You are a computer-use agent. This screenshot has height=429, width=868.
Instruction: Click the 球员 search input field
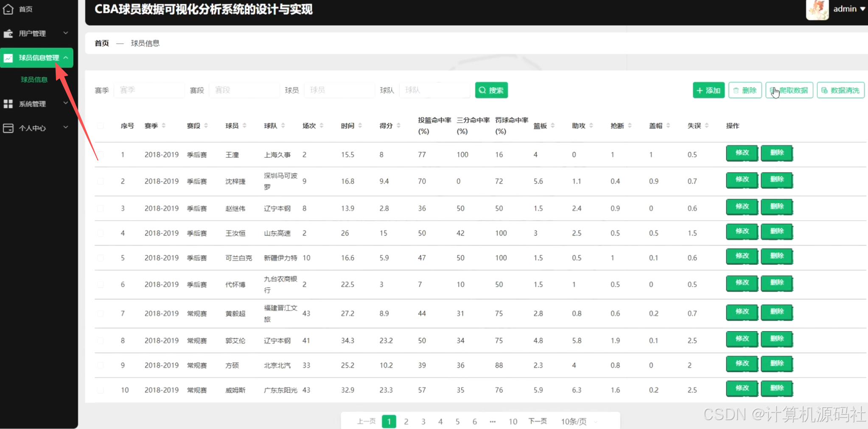[x=339, y=90]
